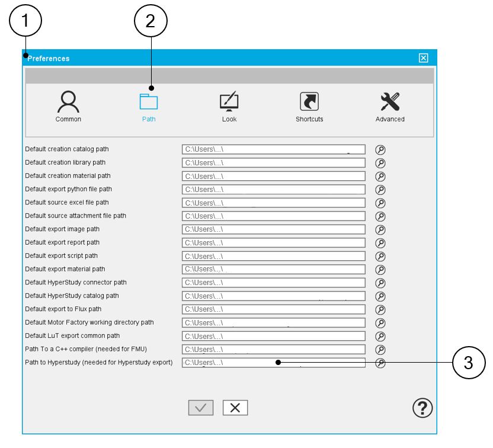
Task: Click the Default creation material path field
Action: [x=273, y=176]
